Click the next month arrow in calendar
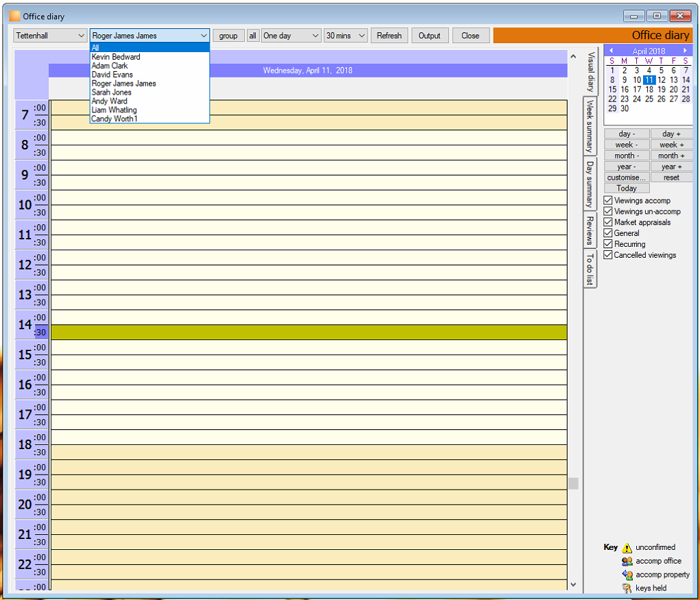This screenshot has height=600, width=700. pyautogui.click(x=685, y=51)
